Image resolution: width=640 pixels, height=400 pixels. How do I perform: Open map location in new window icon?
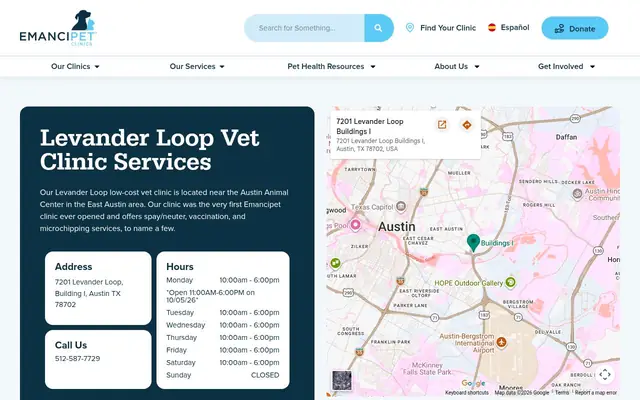442,124
